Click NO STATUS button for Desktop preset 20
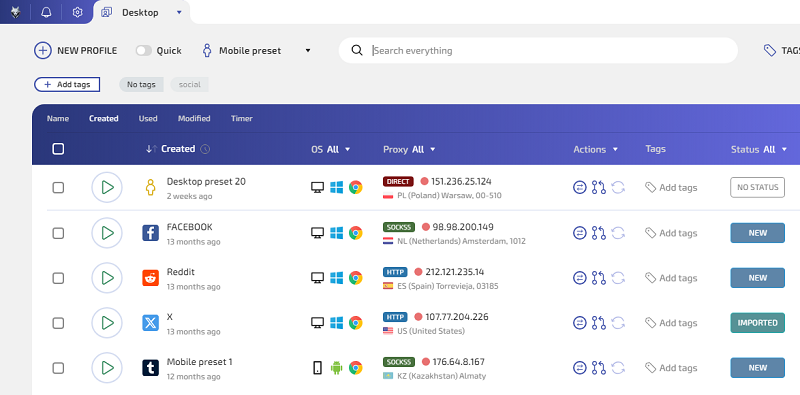Viewport: 800px width, 395px height. pyautogui.click(x=757, y=187)
